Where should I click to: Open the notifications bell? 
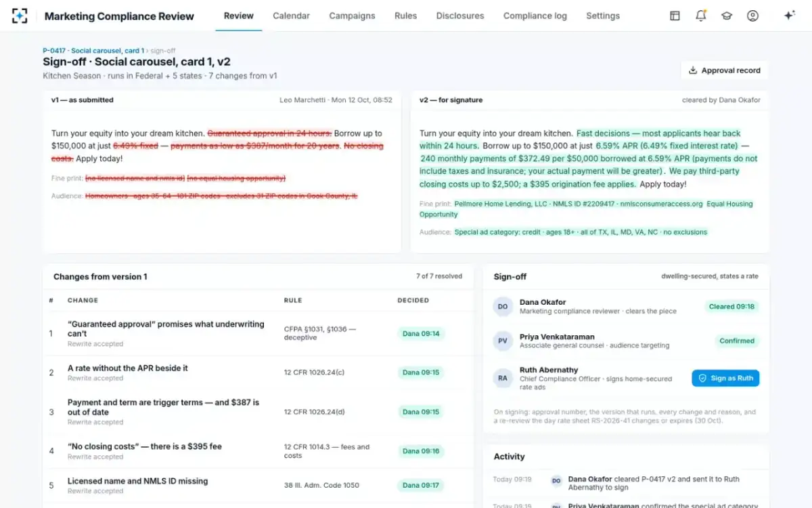coord(701,16)
